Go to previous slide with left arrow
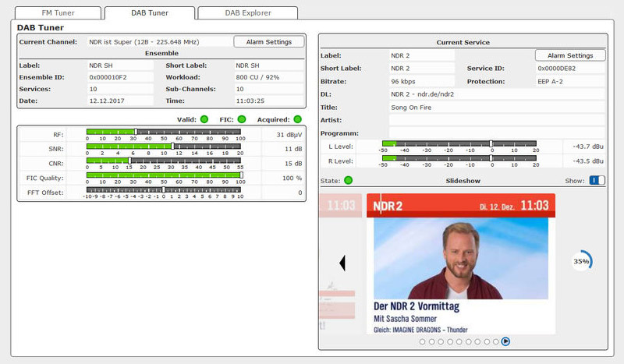 pos(342,263)
